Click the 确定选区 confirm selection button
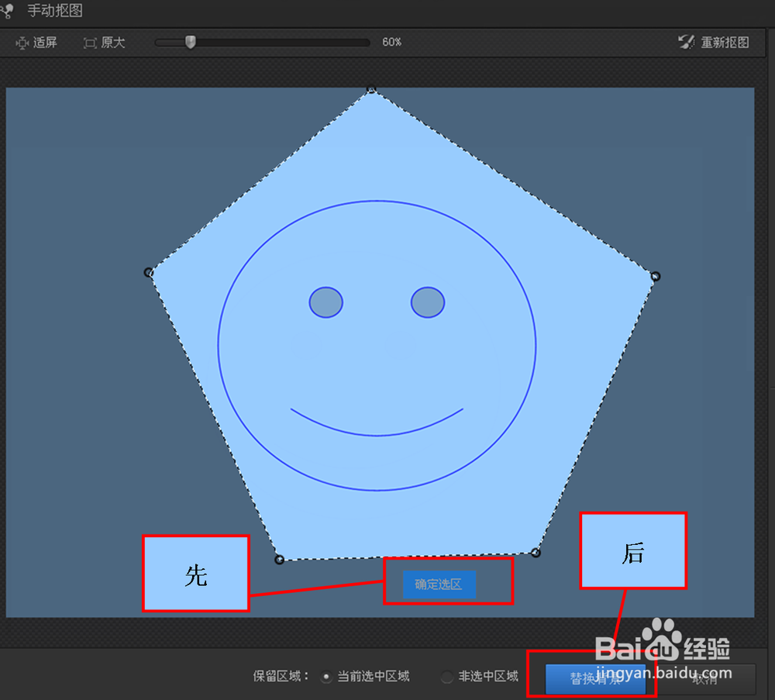775x700 pixels. pyautogui.click(x=438, y=585)
